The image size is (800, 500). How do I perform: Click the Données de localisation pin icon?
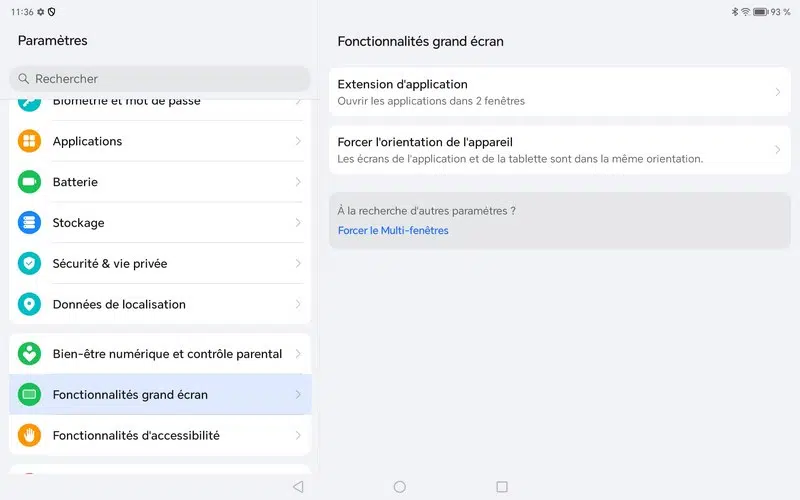[30, 304]
